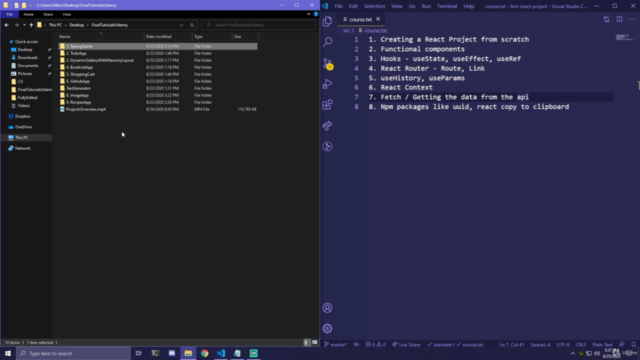The width and height of the screenshot is (640, 360).
Task: Open the Go menu in VS Code
Action: click(412, 6)
